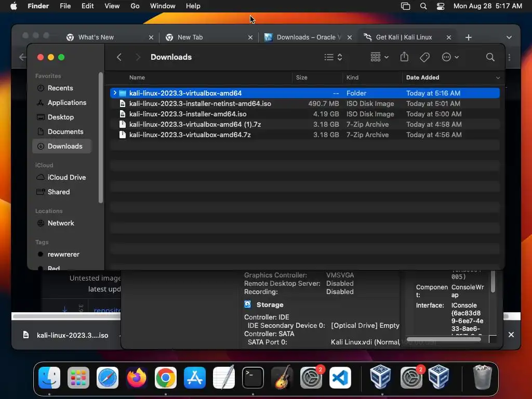Open Stage Manager icon in menu bar

coord(405,6)
